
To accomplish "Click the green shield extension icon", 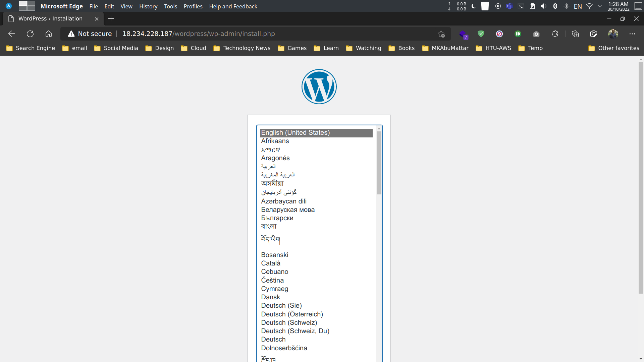I will (481, 34).
